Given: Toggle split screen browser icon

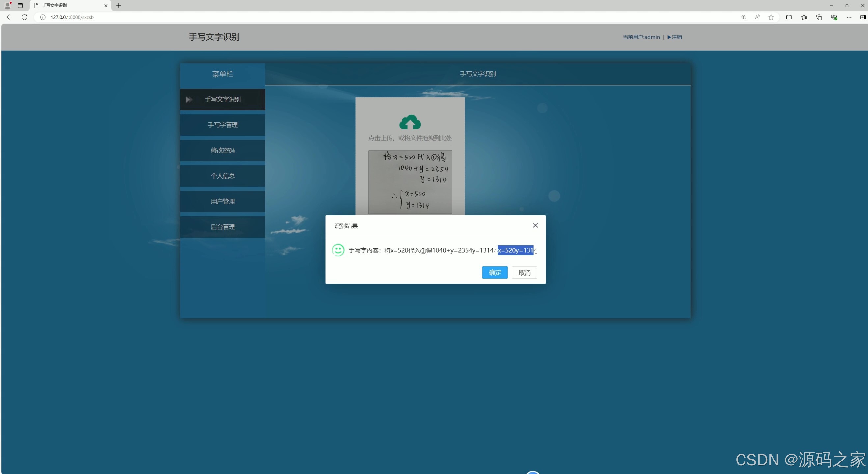Looking at the screenshot, I should (789, 17).
